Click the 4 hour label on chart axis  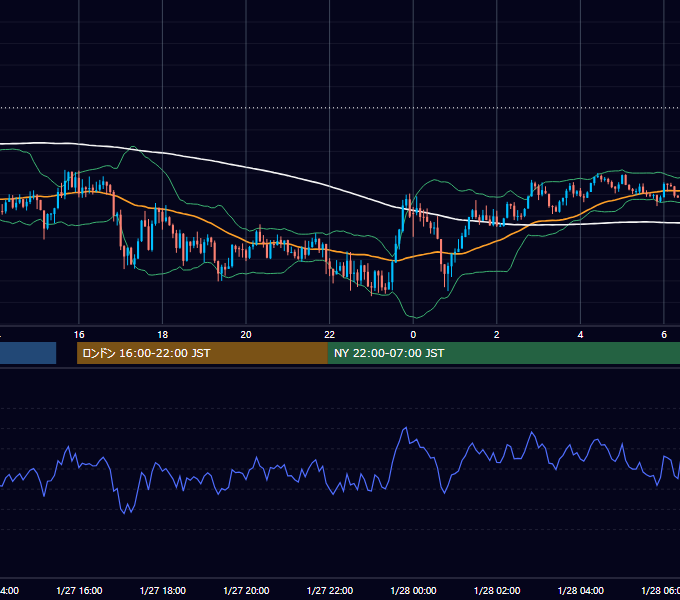point(580,335)
